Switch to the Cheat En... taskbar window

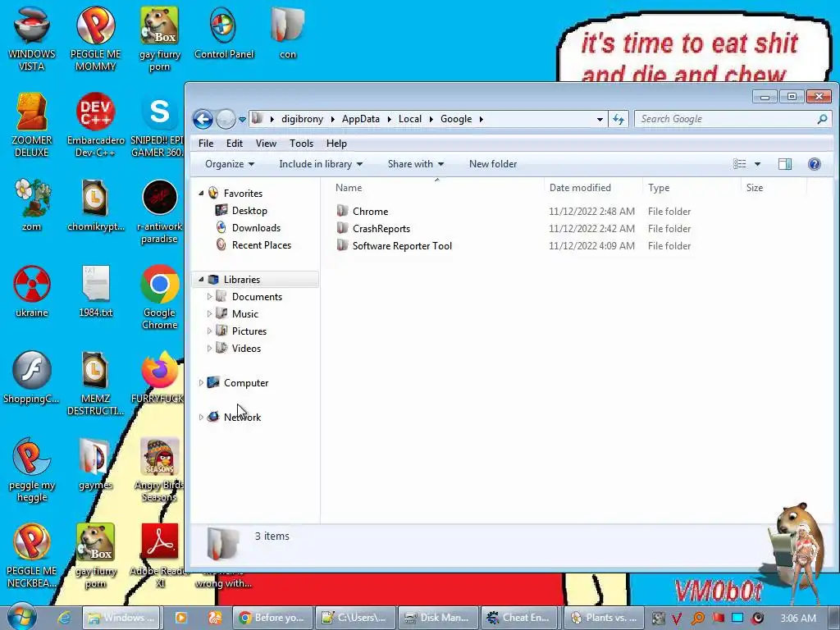pos(519,618)
